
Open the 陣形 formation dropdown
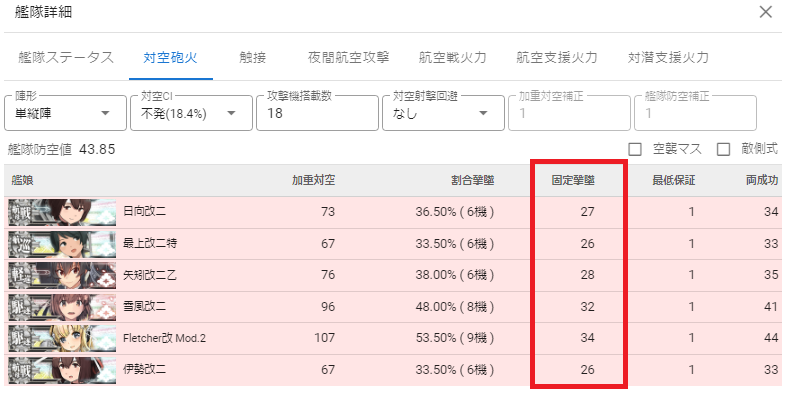(65, 113)
